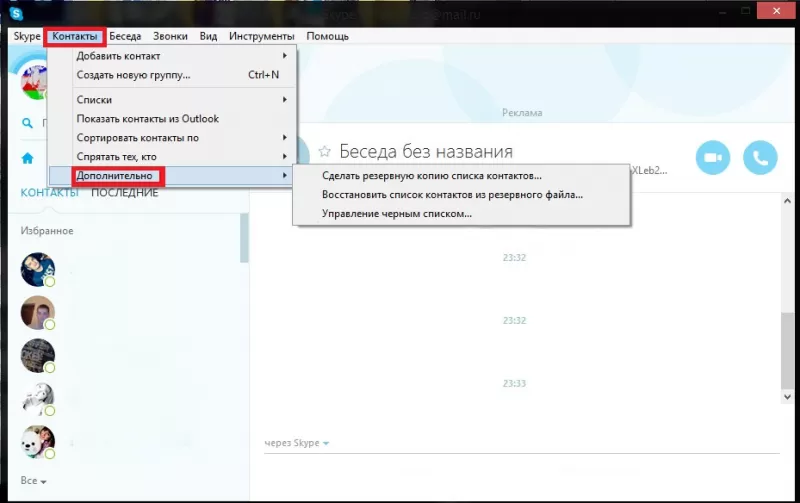Expand Сортировать контакты по submenu
Image resolution: width=800 pixels, height=503 pixels.
[172, 138]
